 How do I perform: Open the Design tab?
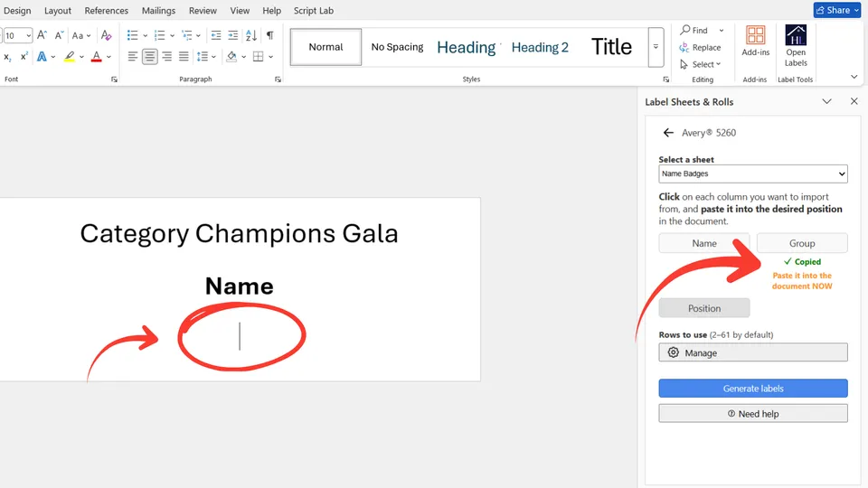tap(17, 11)
